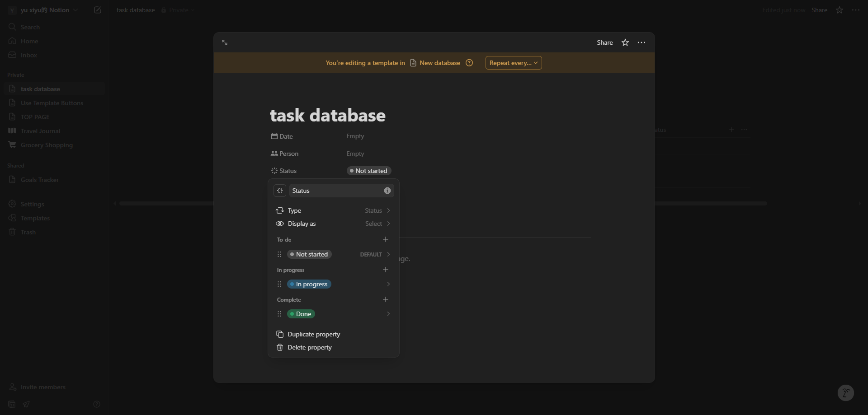
Task: Open the help button at the sidebar bottom
Action: [97, 404]
